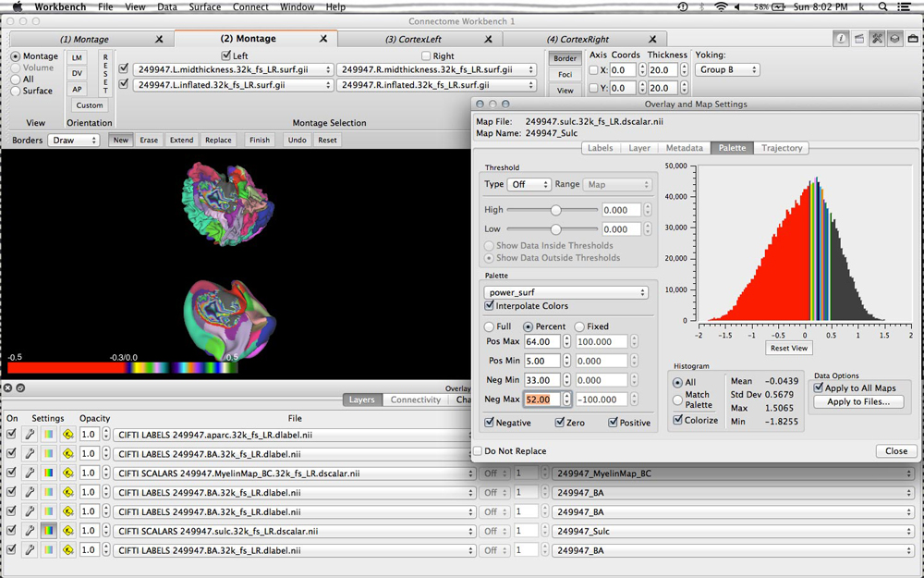Click the Erase border button
The image size is (924, 578).
tap(149, 141)
